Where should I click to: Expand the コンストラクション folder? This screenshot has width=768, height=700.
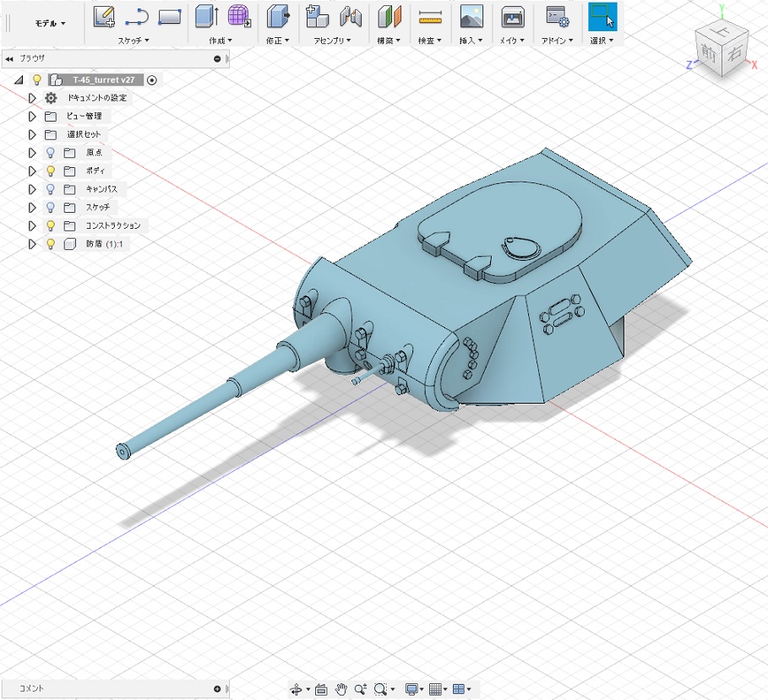(32, 225)
